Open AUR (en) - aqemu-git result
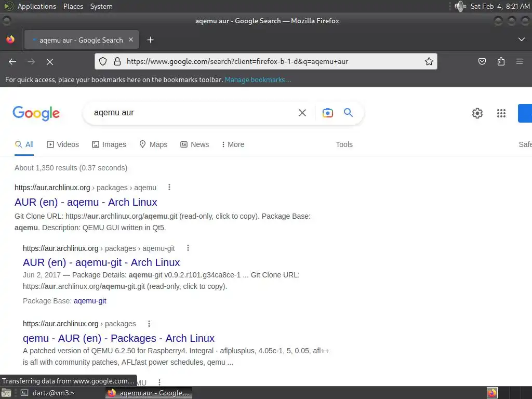The height and width of the screenshot is (399, 532). [101, 262]
